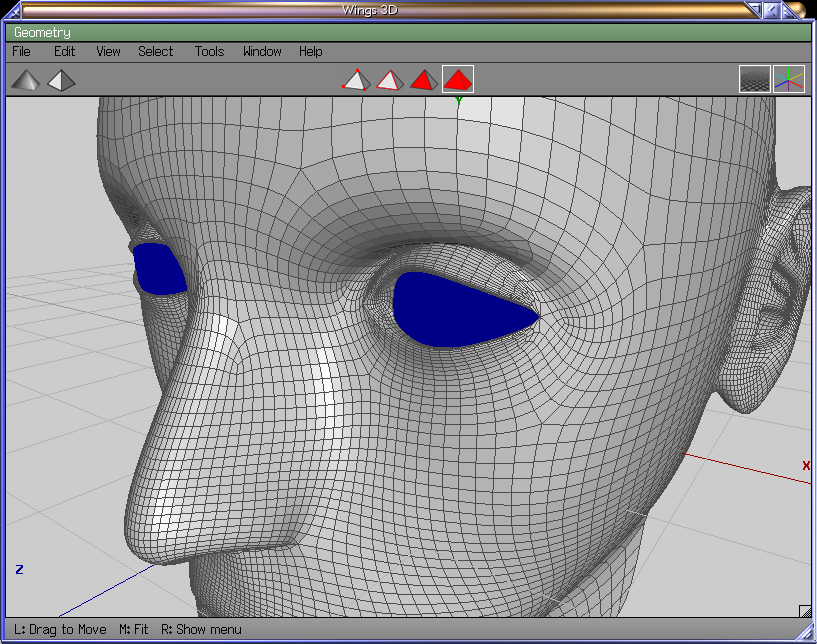Click the gray shaded pyramid shading icon
This screenshot has width=817, height=644.
click(27, 79)
